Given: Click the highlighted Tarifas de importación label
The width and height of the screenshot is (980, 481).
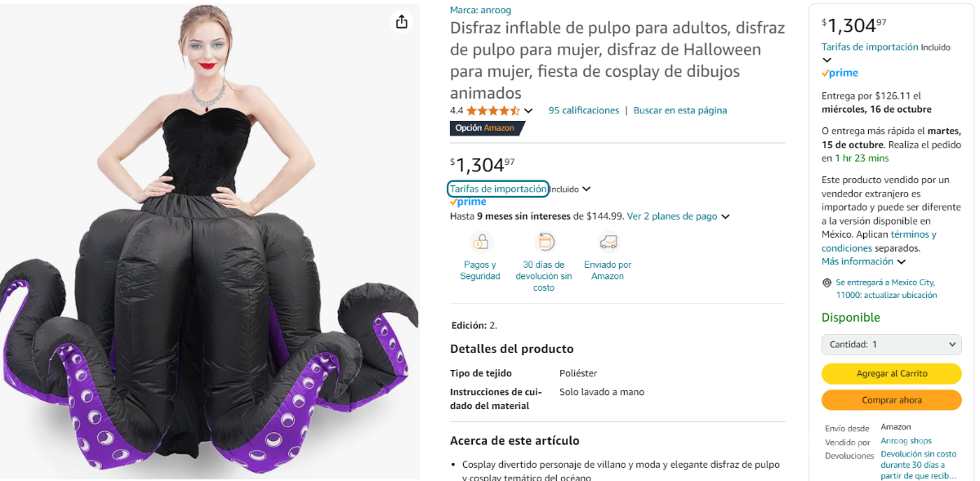Looking at the screenshot, I should 497,189.
